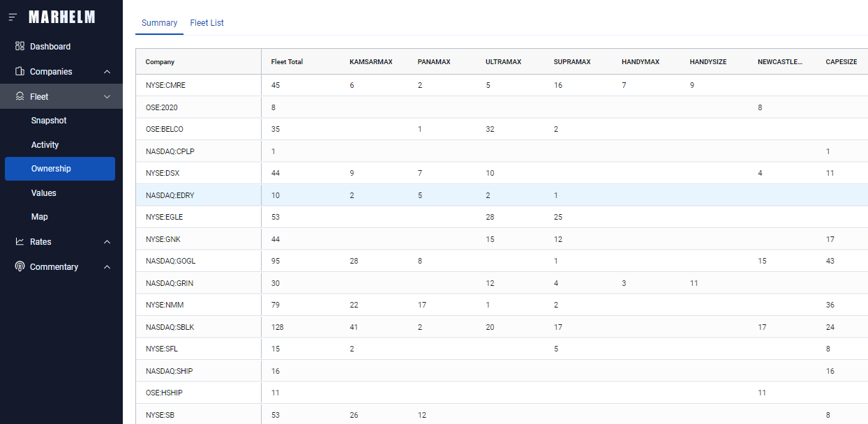Expand the Companies menu chevron
This screenshot has height=424, width=868.
[x=107, y=71]
